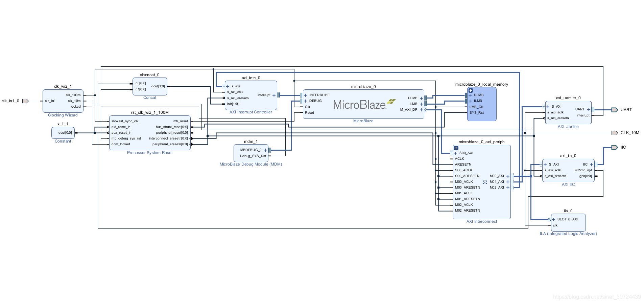644x303 pixels.
Task: Select the axi_intc_0 block title
Action: (x=251, y=78)
